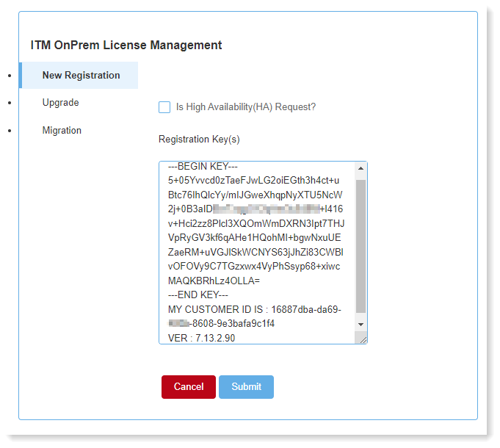The image size is (500, 448).
Task: Enable the High Availability (HA) request checkbox
Action: pos(164,107)
